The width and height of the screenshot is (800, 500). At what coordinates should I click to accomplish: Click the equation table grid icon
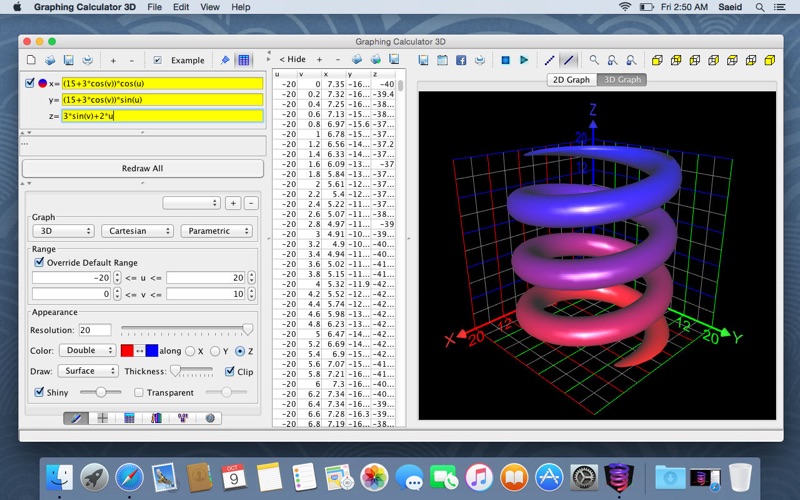click(x=244, y=60)
